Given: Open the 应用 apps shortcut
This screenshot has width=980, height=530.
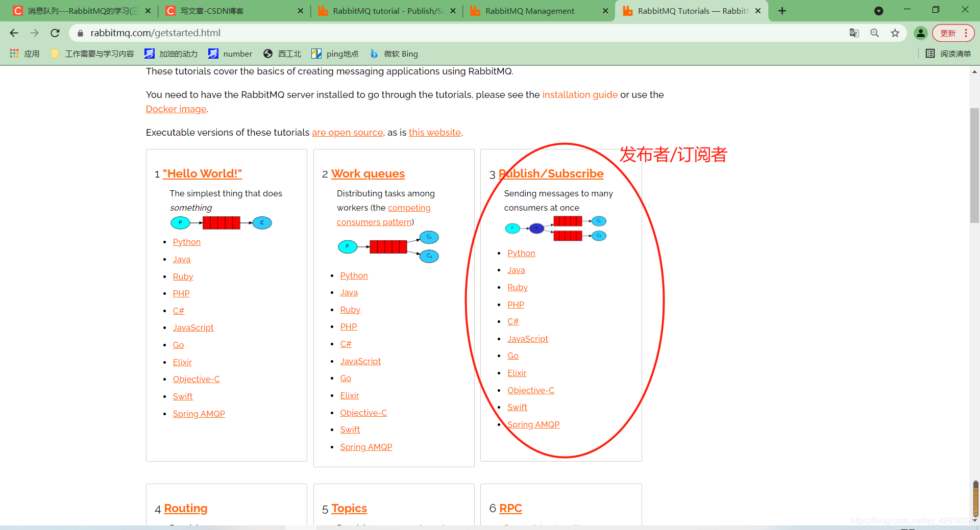Looking at the screenshot, I should point(24,54).
